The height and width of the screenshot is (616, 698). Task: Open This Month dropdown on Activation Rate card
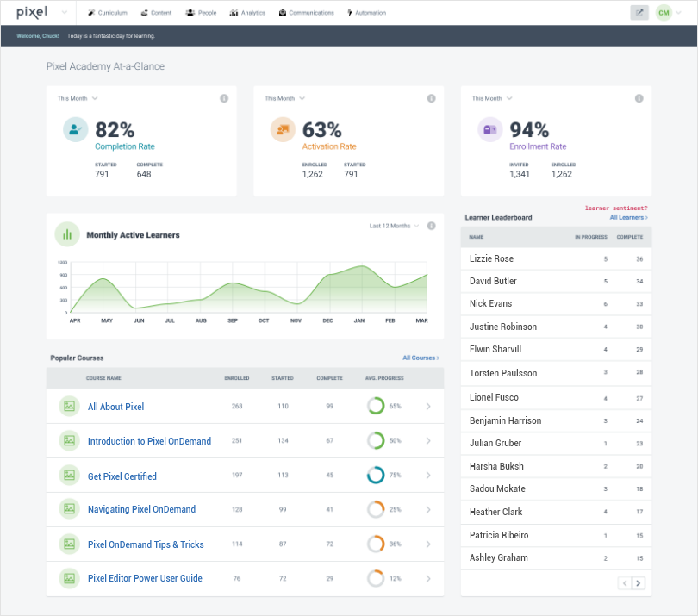click(x=285, y=98)
